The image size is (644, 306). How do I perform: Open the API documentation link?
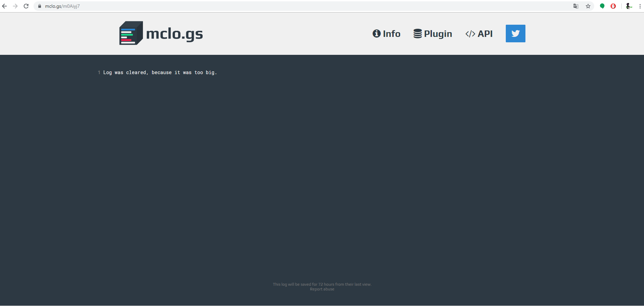click(479, 34)
